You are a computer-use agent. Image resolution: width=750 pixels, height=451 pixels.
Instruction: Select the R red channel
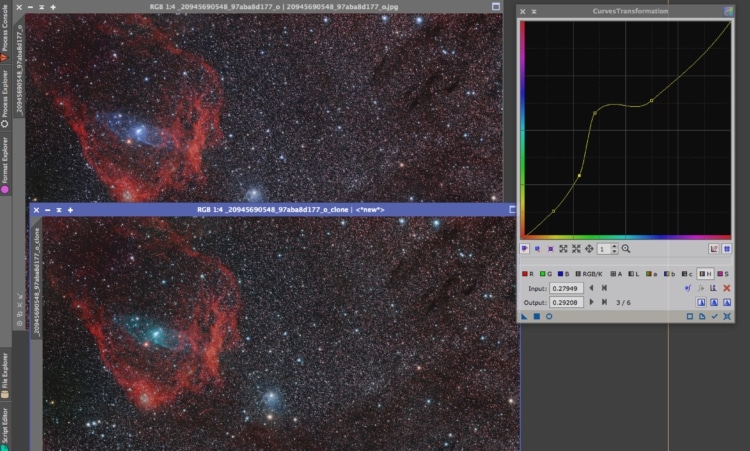click(528, 274)
